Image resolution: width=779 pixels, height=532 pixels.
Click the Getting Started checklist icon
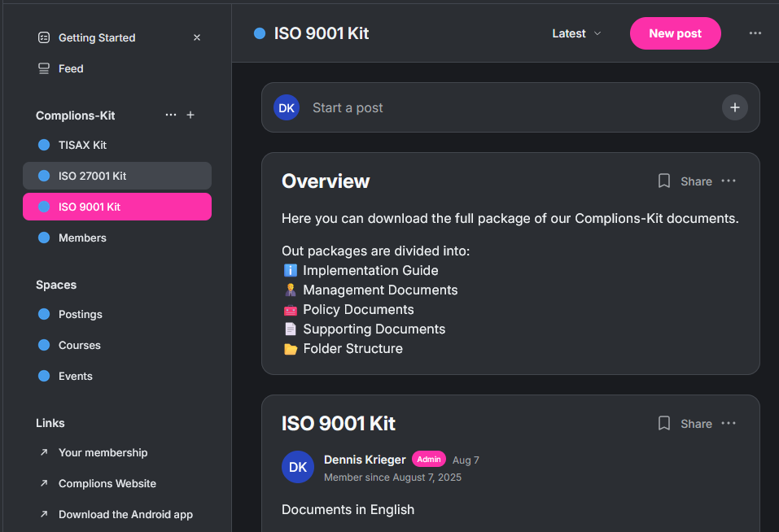pos(44,37)
